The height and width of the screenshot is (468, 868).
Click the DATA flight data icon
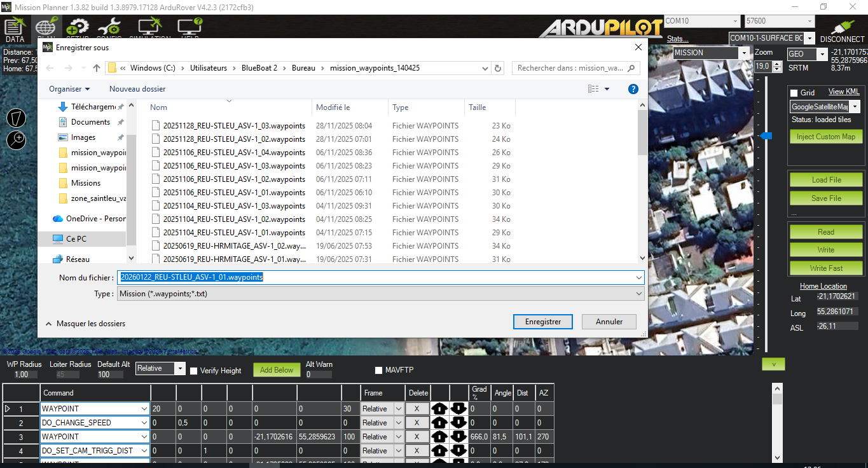tap(14, 28)
